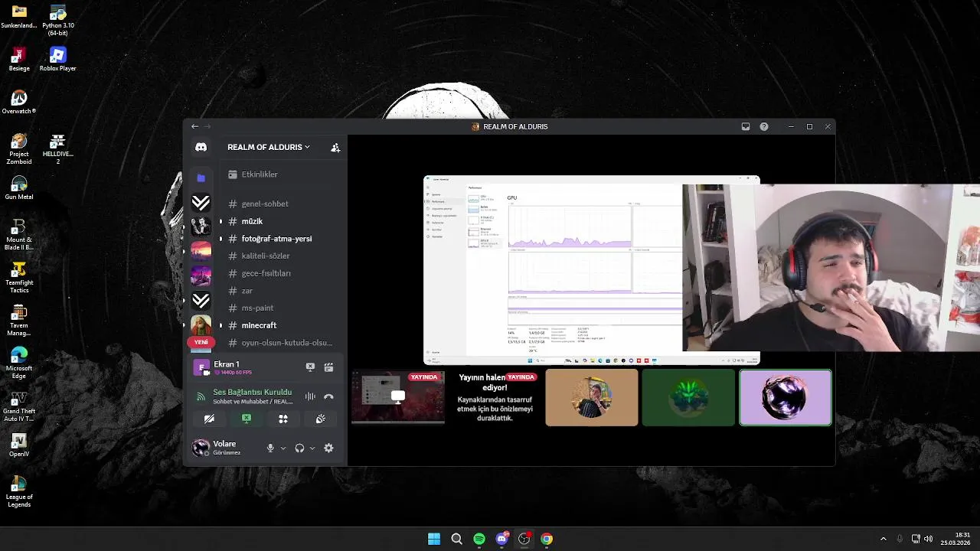This screenshot has width=980, height=551.
Task: Open the microphone input options chevron
Action: (x=283, y=448)
